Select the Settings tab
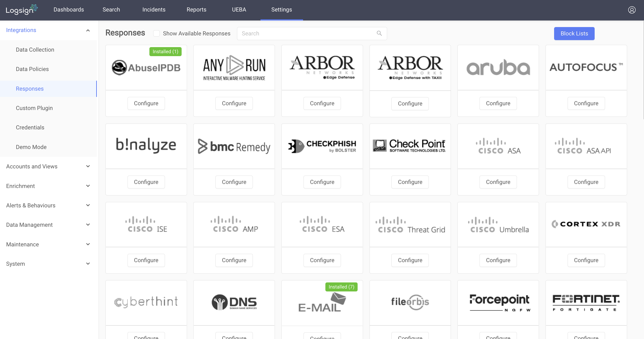644x339 pixels. pyautogui.click(x=281, y=9)
